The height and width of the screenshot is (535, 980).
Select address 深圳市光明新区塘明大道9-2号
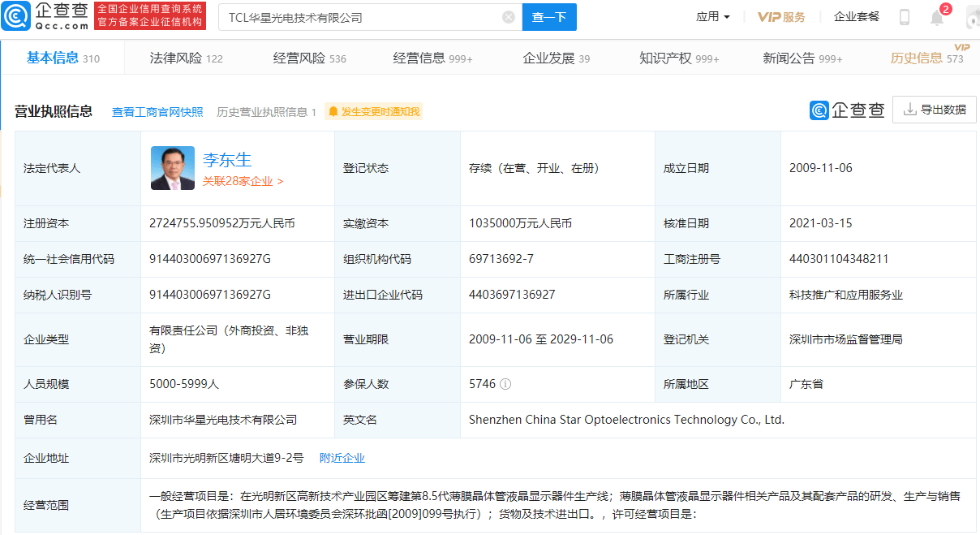pos(226,458)
